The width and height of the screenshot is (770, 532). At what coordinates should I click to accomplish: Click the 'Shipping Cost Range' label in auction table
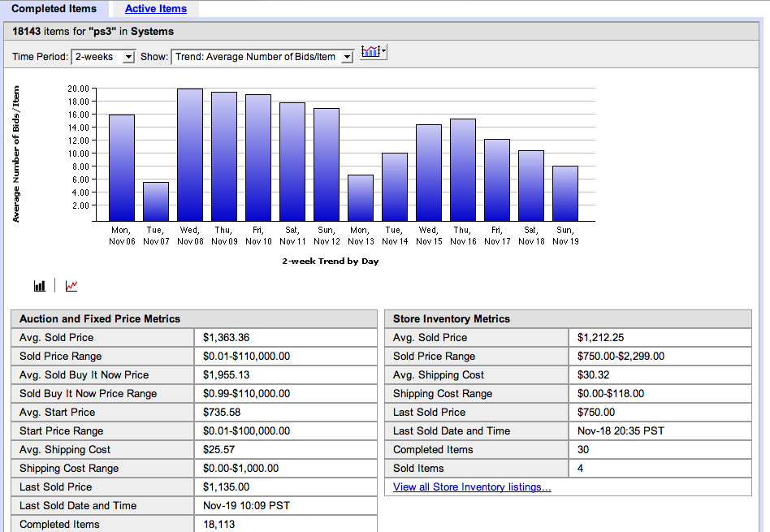pyautogui.click(x=69, y=468)
